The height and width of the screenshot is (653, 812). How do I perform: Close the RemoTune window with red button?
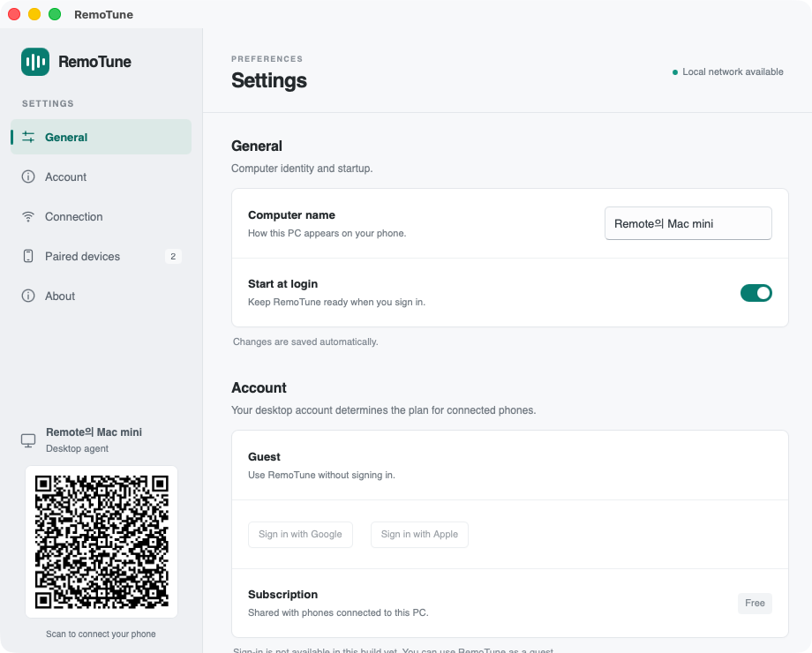click(14, 14)
